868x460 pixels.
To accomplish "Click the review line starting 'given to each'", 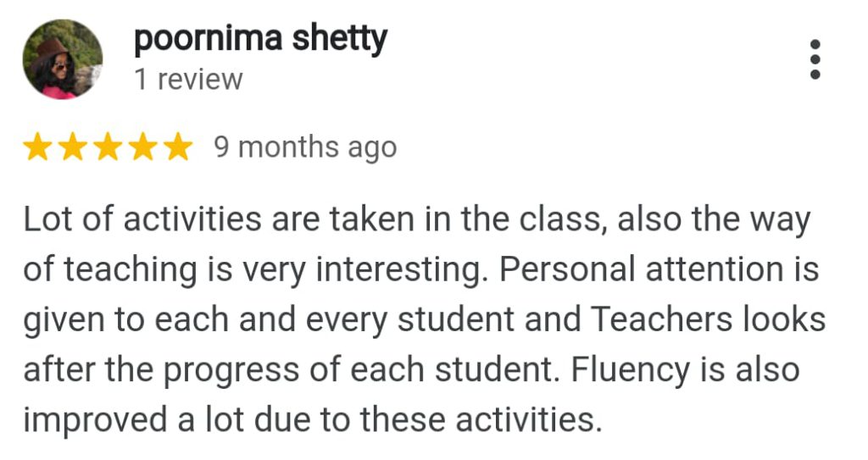I will pos(425,320).
